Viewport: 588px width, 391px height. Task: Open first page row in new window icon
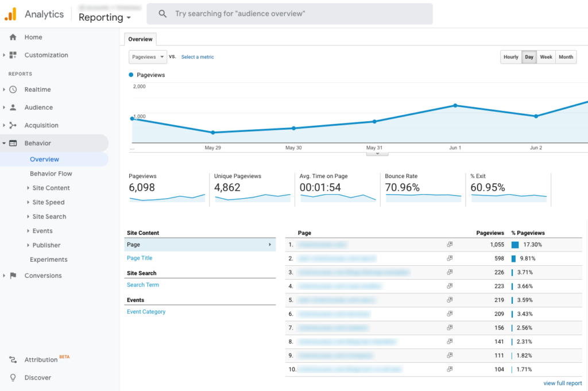(450, 245)
